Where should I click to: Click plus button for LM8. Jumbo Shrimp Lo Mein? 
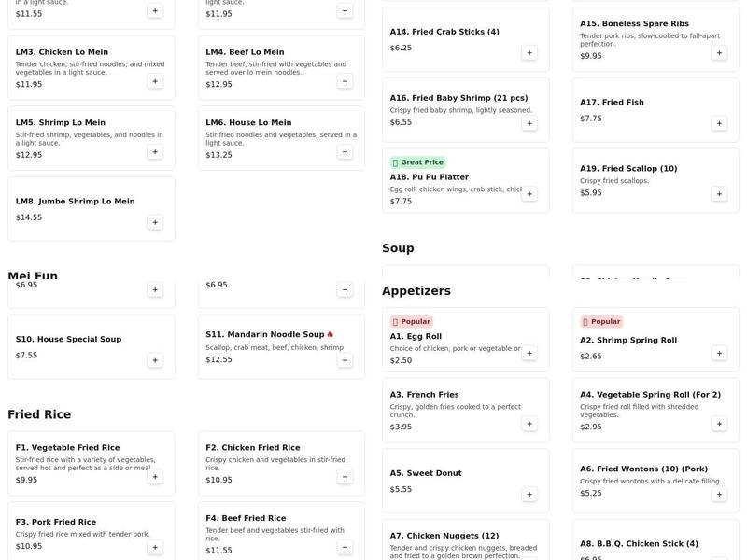[x=155, y=222]
